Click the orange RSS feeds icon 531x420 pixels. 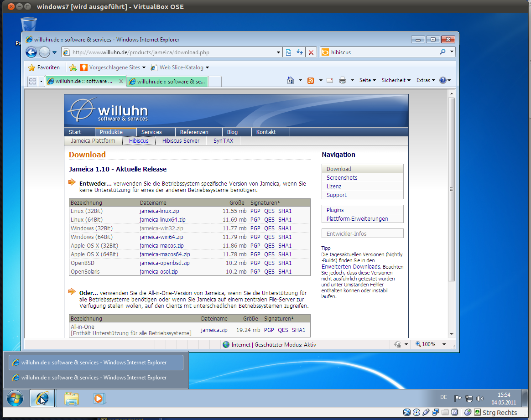pos(311,80)
